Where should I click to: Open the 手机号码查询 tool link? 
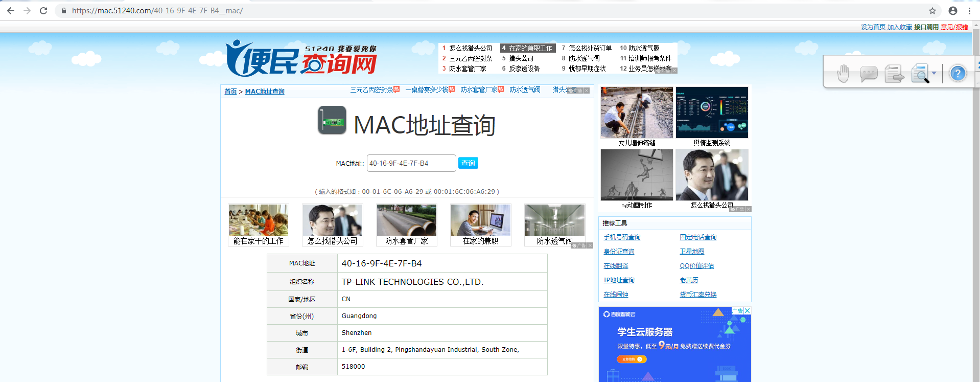click(x=622, y=237)
